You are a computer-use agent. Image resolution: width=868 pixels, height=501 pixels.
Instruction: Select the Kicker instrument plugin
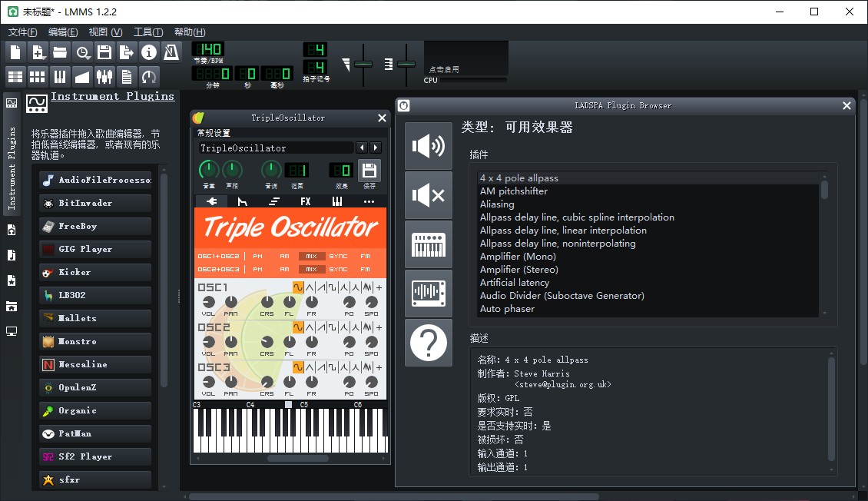95,272
